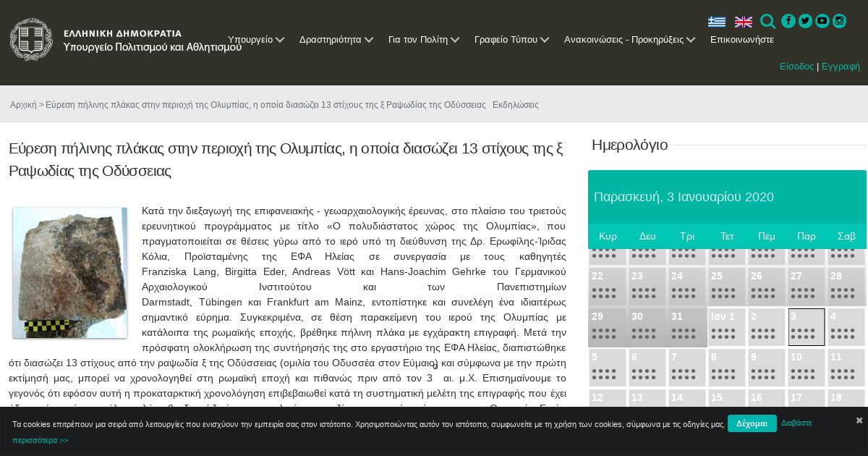Click the Εγγραφή register link
This screenshot has height=456, width=868.
pos(841,66)
